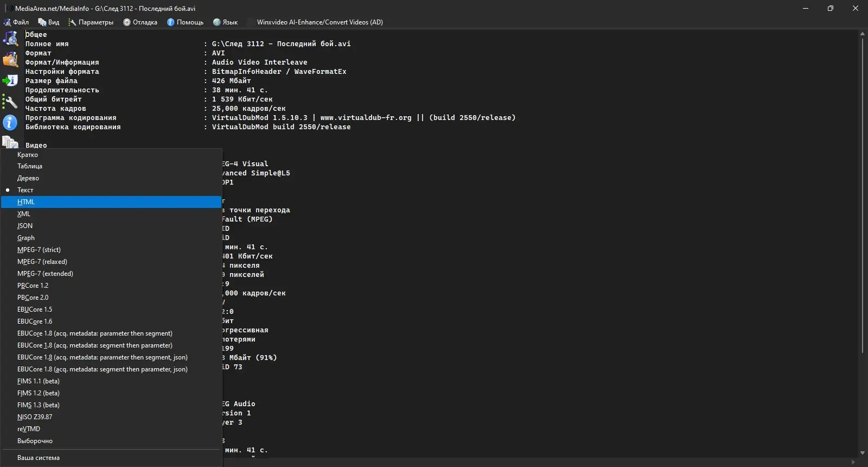
Task: Click the Open File sidebar icon
Action: pos(10,39)
